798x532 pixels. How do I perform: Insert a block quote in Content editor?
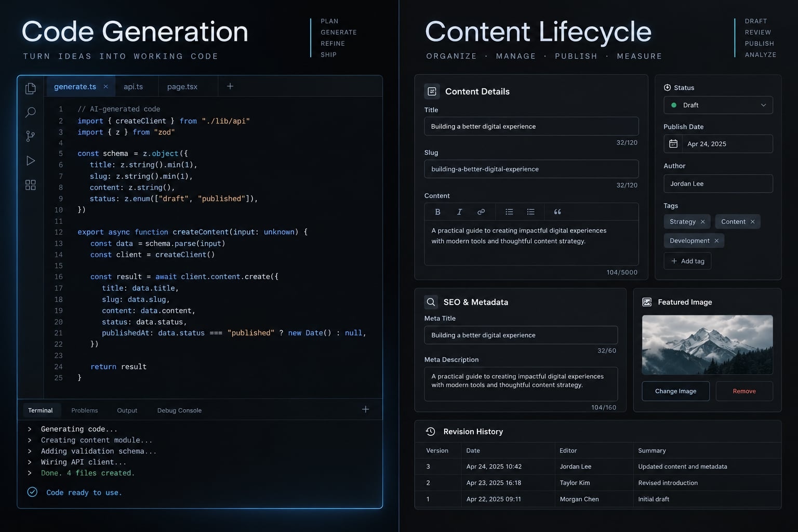557,212
